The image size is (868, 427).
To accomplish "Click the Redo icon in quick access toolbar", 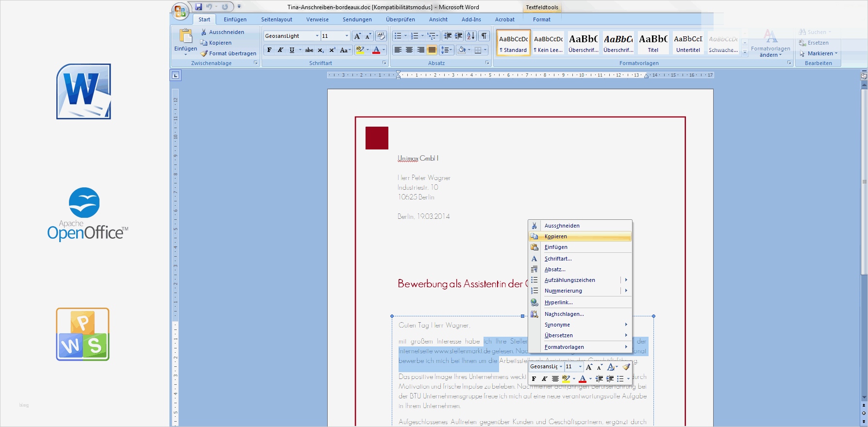I will 225,7.
